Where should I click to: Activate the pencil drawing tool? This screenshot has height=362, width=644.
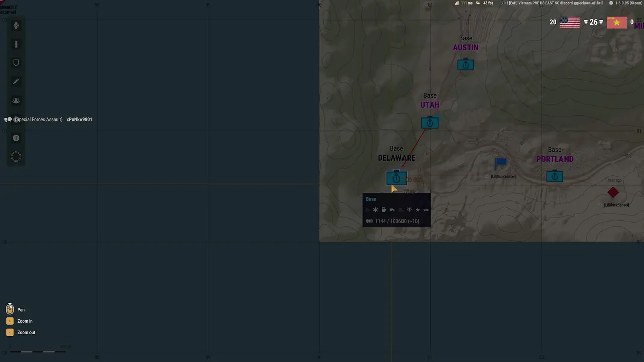16,82
